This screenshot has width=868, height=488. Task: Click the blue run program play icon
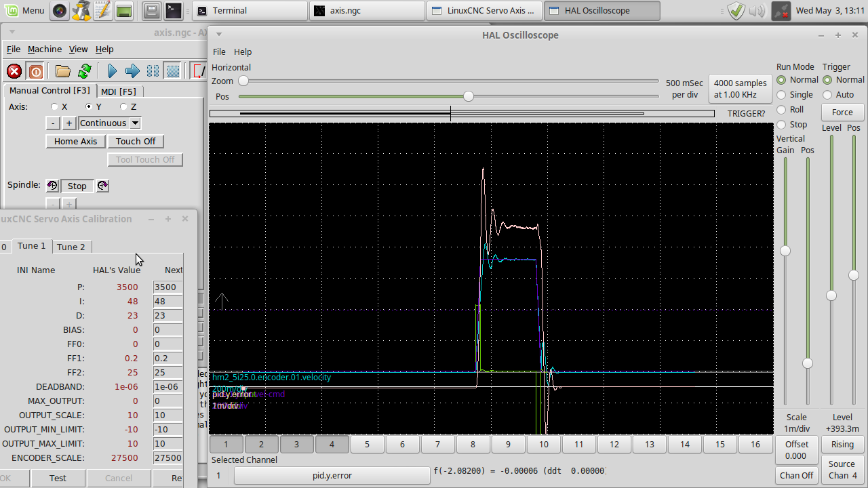[x=113, y=71]
